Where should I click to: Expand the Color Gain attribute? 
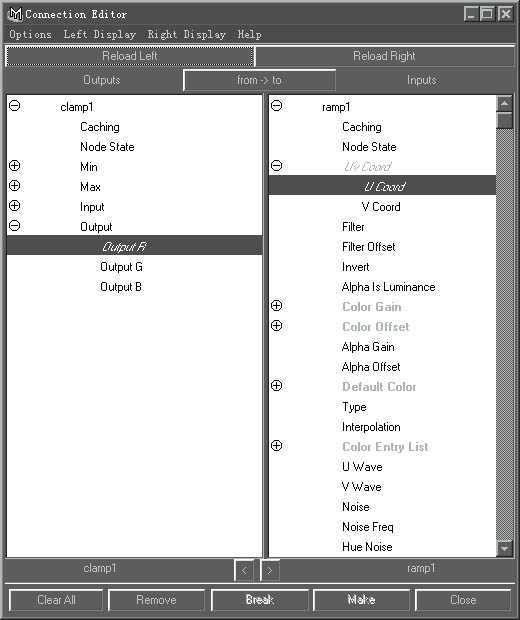coord(276,306)
